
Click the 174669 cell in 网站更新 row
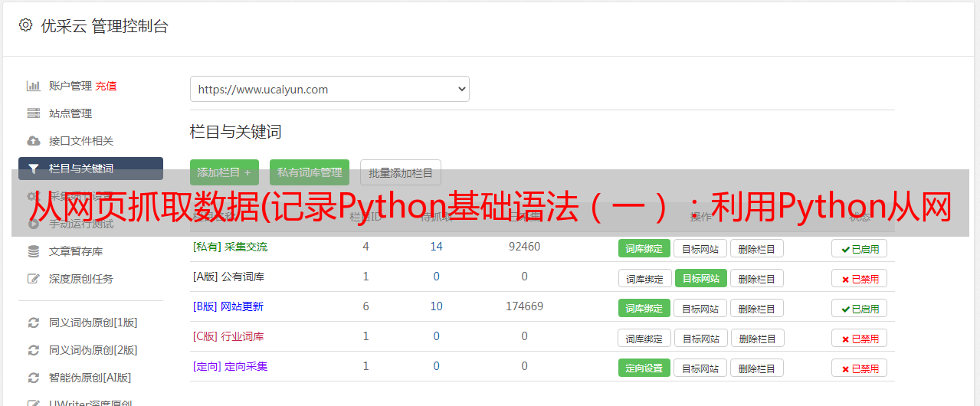524,306
